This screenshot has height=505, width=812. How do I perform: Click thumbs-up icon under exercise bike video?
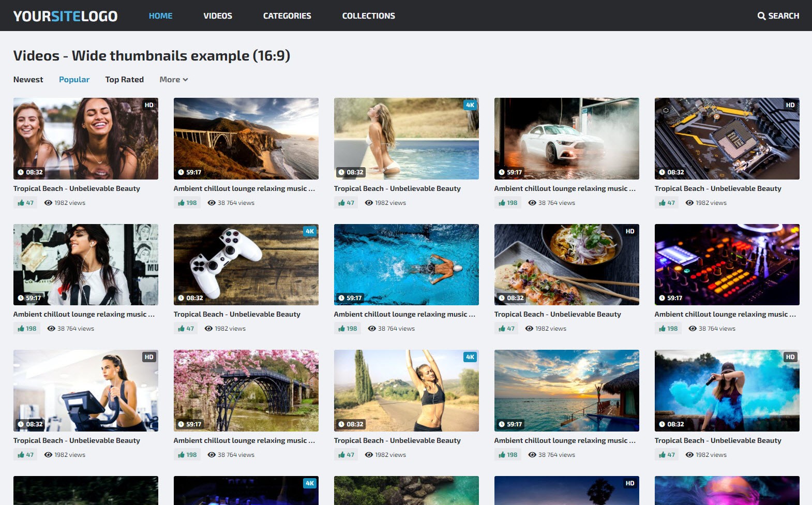(21, 455)
